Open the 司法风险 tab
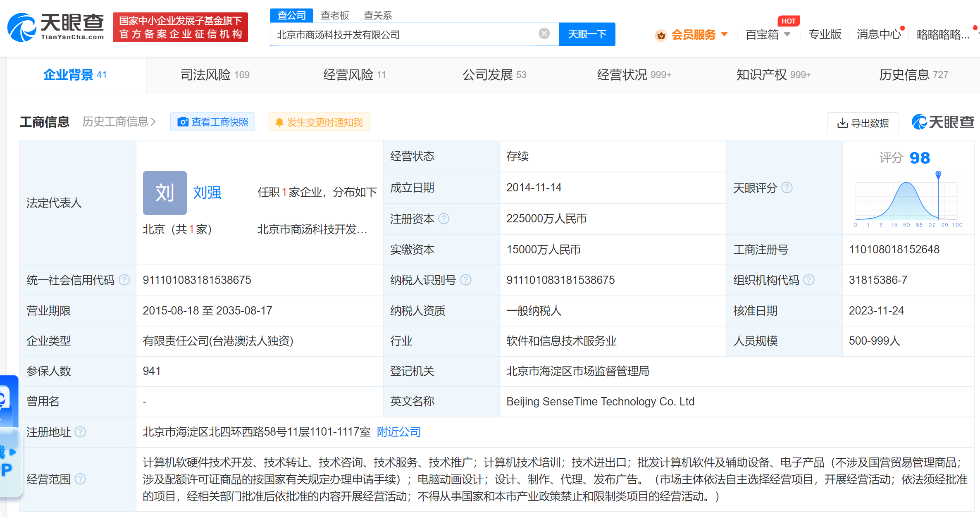The height and width of the screenshot is (517, 980). point(215,75)
